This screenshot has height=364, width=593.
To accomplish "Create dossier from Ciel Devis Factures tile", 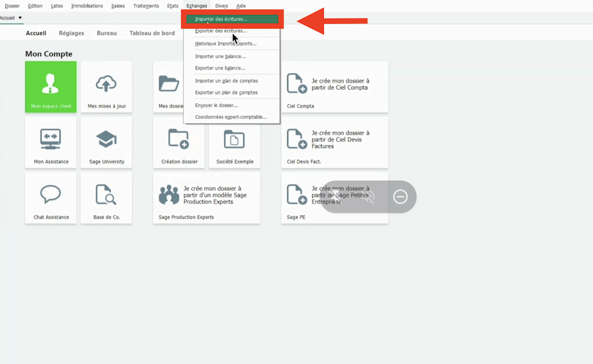I will (335, 142).
